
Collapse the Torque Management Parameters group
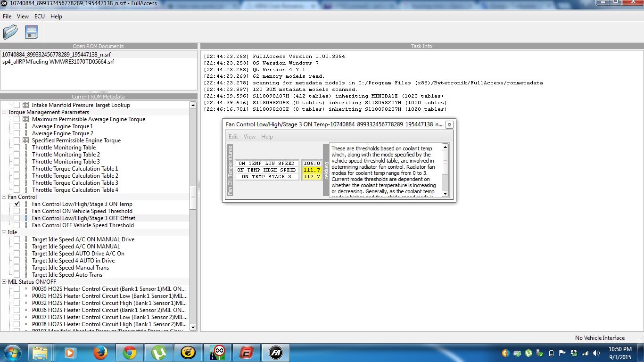4,112
